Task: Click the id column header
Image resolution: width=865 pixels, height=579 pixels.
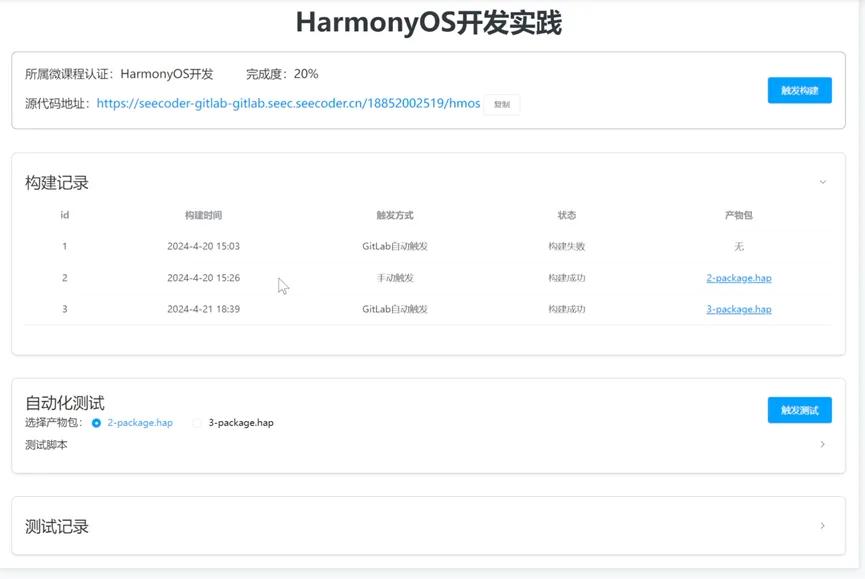Action: click(65, 215)
